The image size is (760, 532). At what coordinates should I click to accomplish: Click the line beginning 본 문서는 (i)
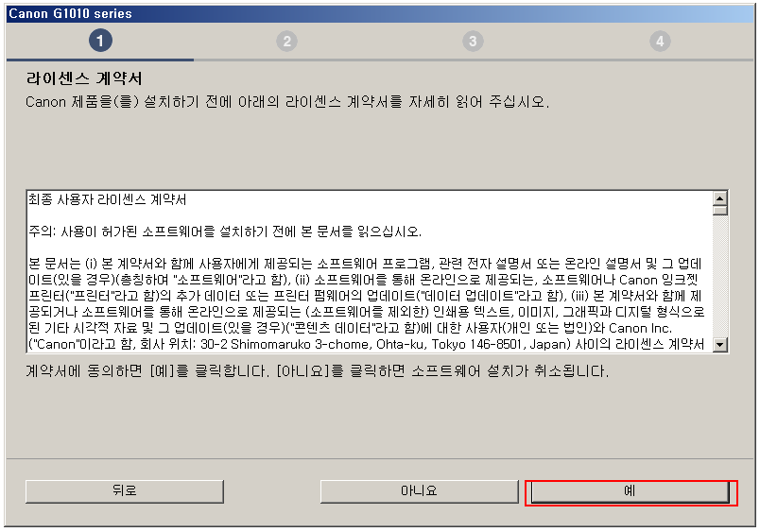click(365, 264)
